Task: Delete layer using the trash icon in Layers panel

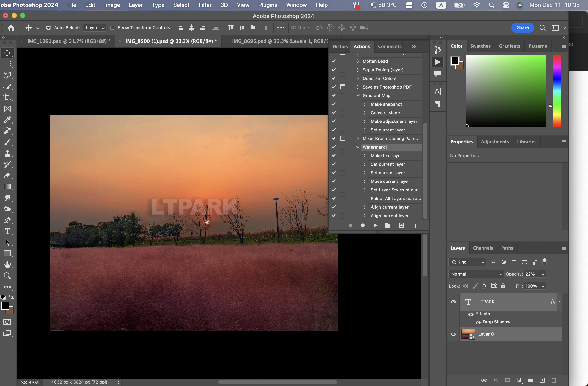Action: (x=554, y=380)
